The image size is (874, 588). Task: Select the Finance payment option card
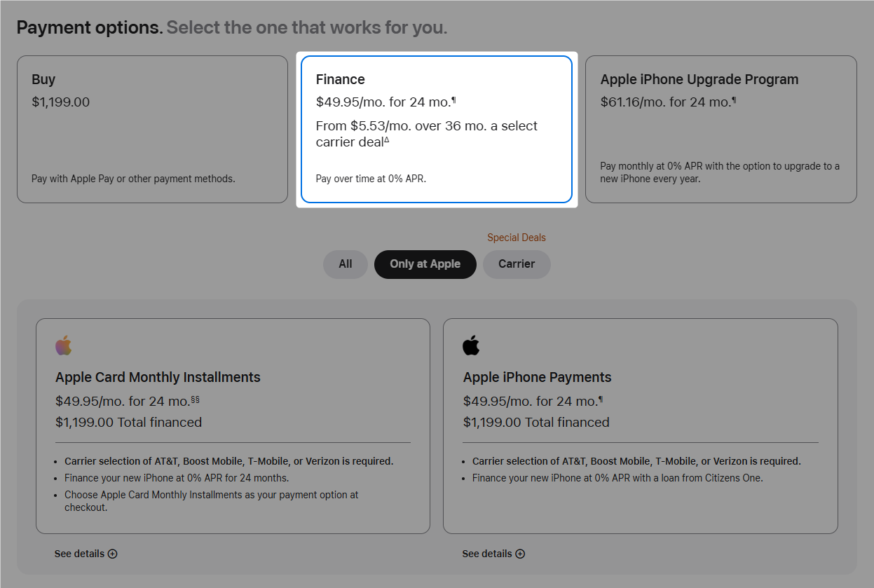437,129
